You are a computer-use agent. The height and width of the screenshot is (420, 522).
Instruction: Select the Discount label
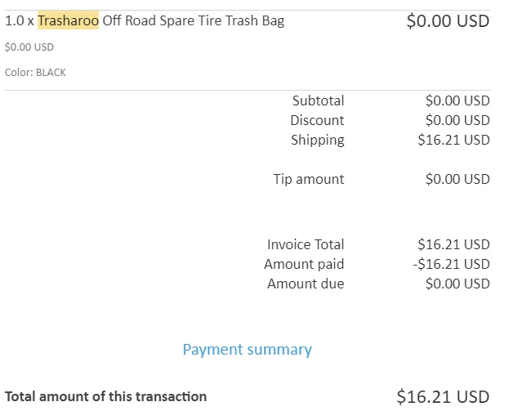(x=317, y=120)
